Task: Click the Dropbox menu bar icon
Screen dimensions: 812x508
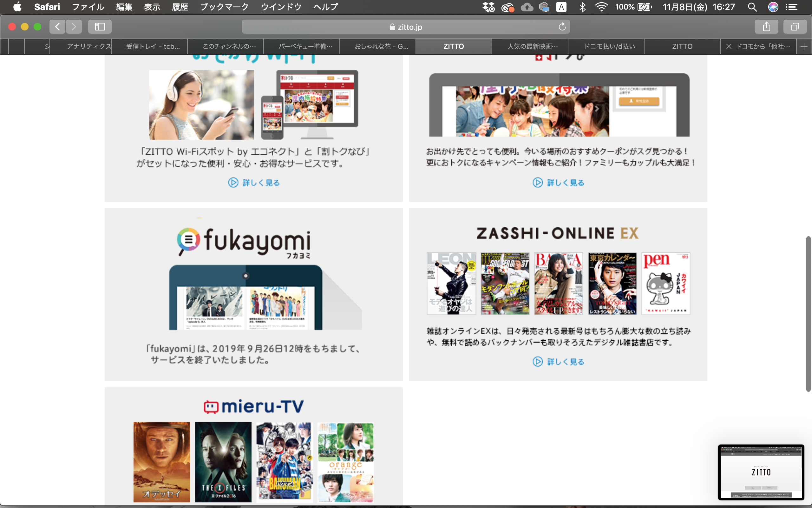Action: tap(488, 7)
